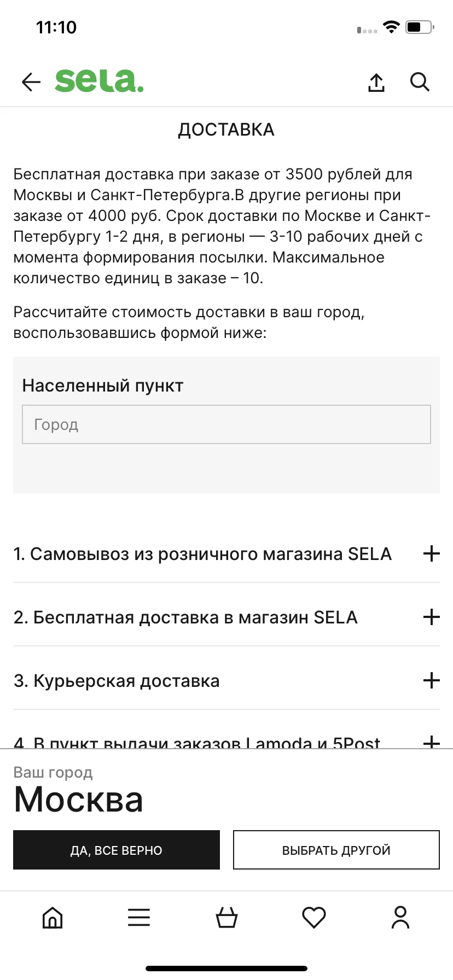Open favorites heart icon

pos(314,917)
